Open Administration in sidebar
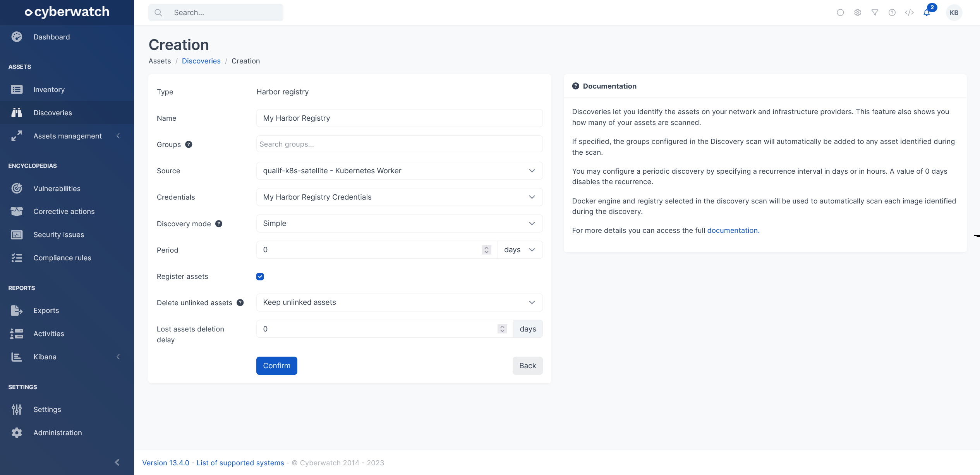Viewport: 980px width, 475px height. click(x=67, y=432)
